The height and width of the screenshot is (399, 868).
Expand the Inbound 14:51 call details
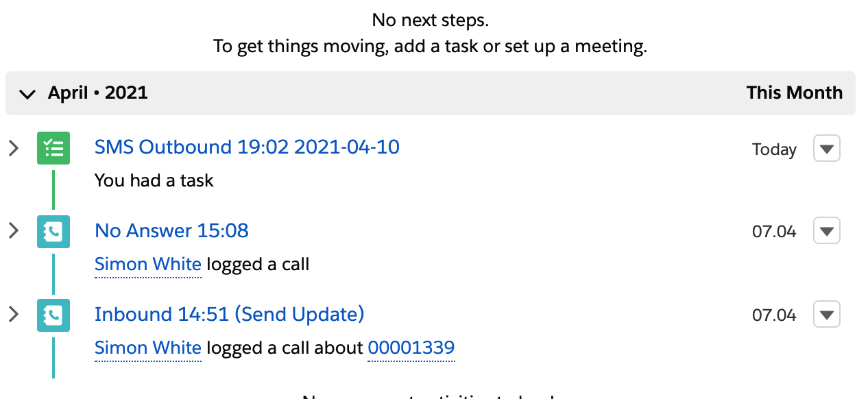click(x=13, y=315)
